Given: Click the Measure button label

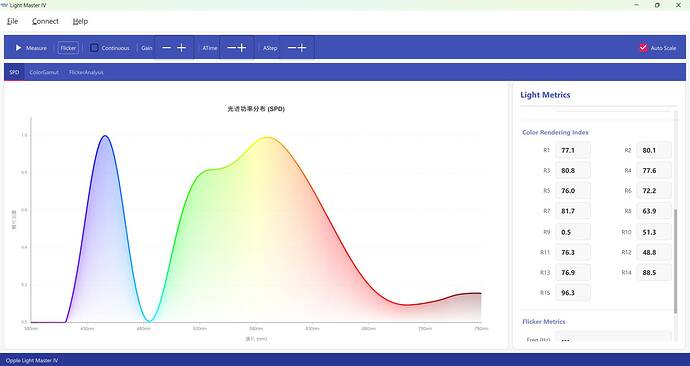Looking at the screenshot, I should 36,48.
